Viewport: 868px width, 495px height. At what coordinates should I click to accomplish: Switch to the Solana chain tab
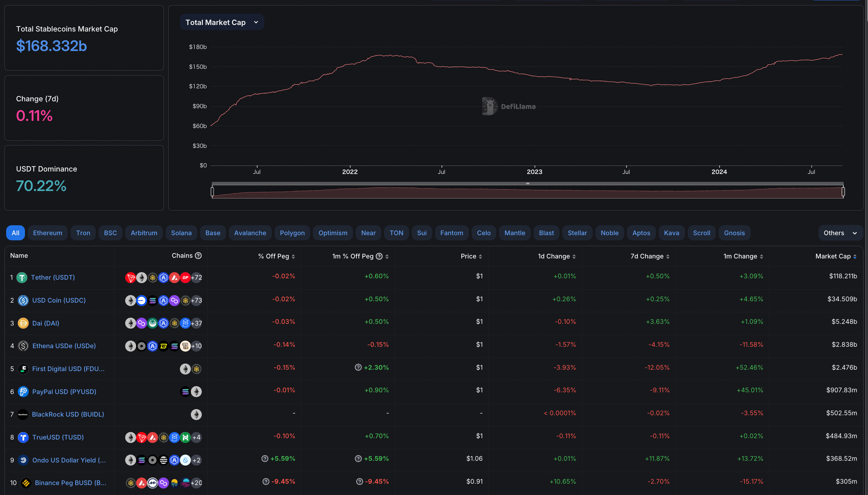[x=181, y=233]
